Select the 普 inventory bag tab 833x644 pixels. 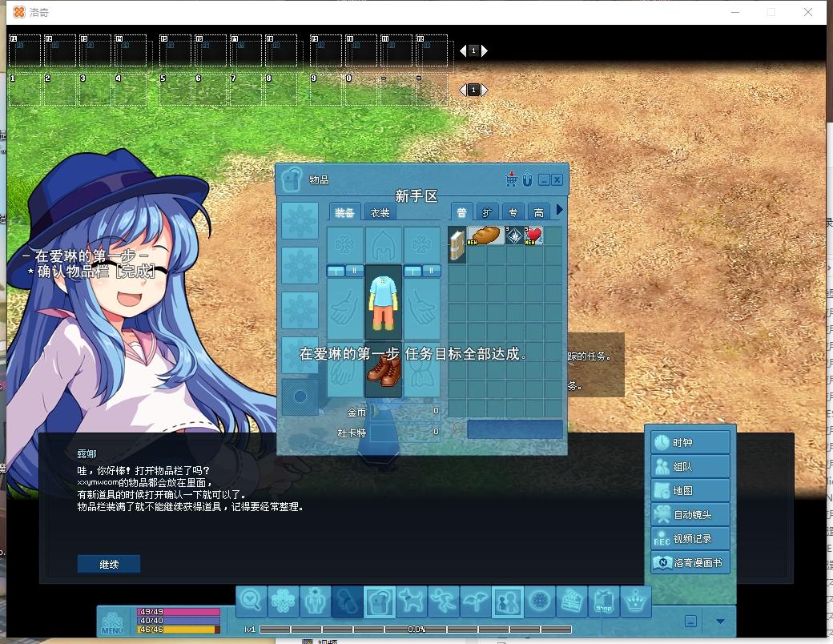tap(461, 212)
